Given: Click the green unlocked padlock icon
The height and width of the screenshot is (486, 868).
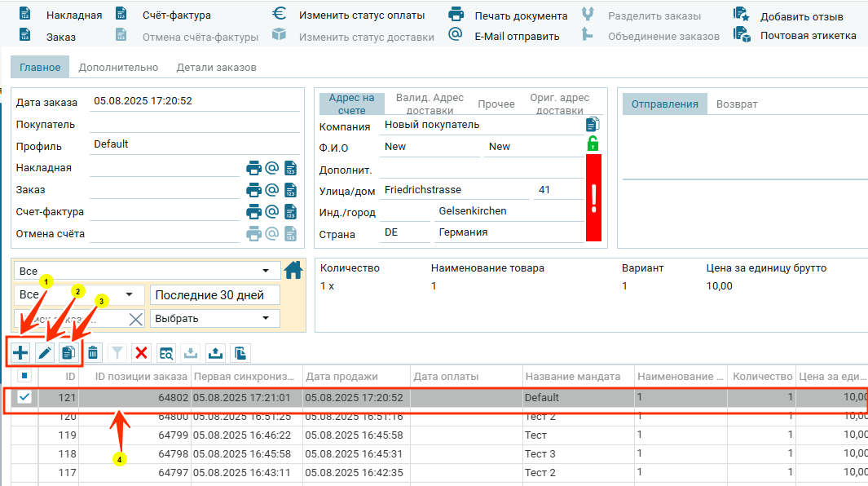Looking at the screenshot, I should click(593, 144).
